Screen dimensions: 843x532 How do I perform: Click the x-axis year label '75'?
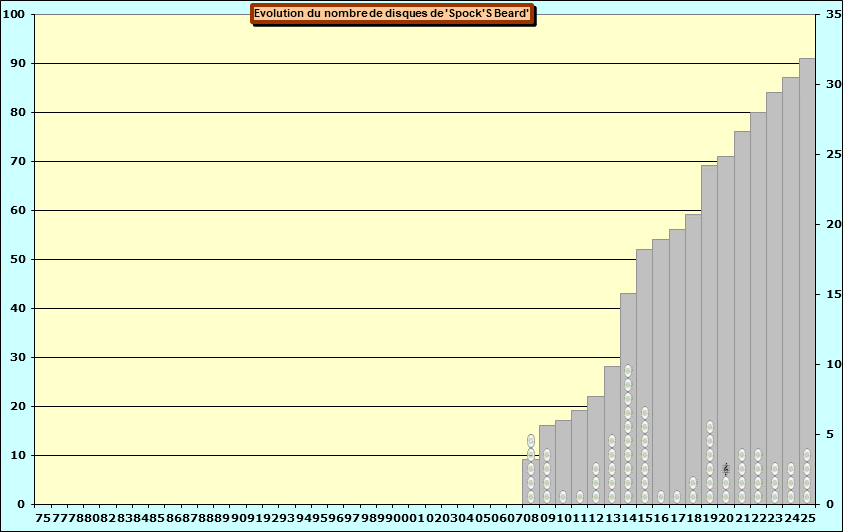click(42, 518)
